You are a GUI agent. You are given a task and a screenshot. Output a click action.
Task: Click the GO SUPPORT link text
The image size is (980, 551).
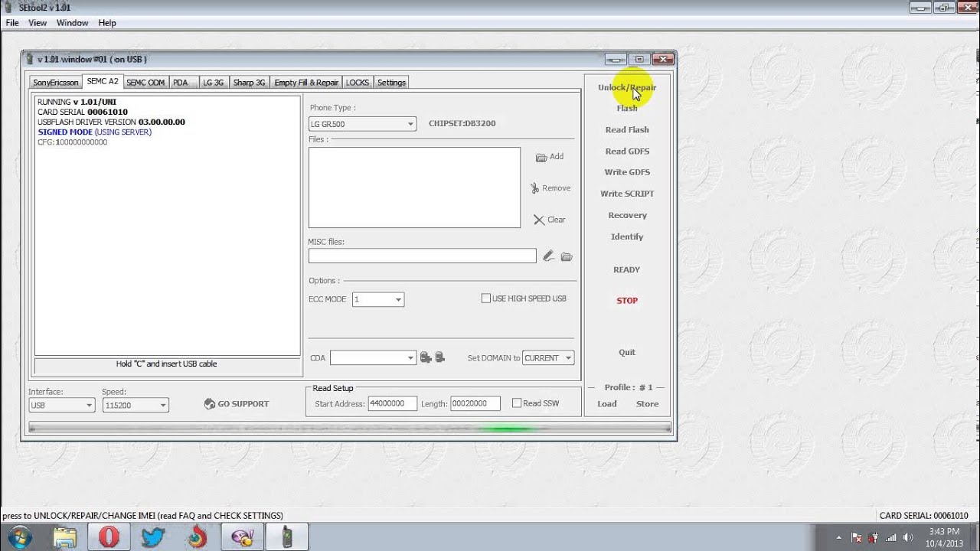click(243, 403)
